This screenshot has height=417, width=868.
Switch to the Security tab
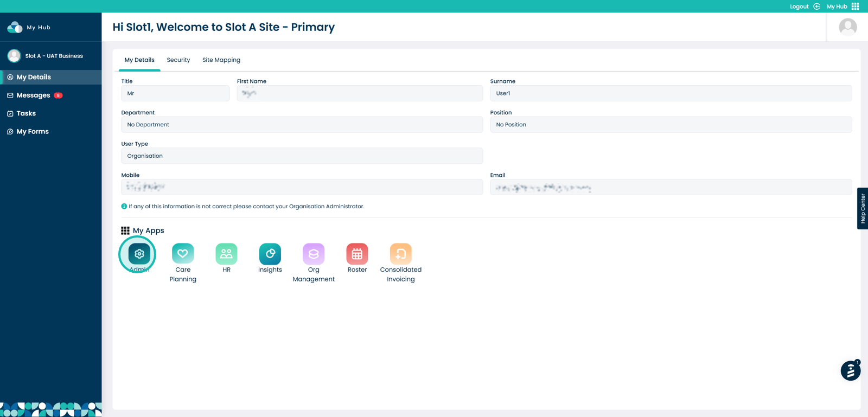(x=178, y=60)
